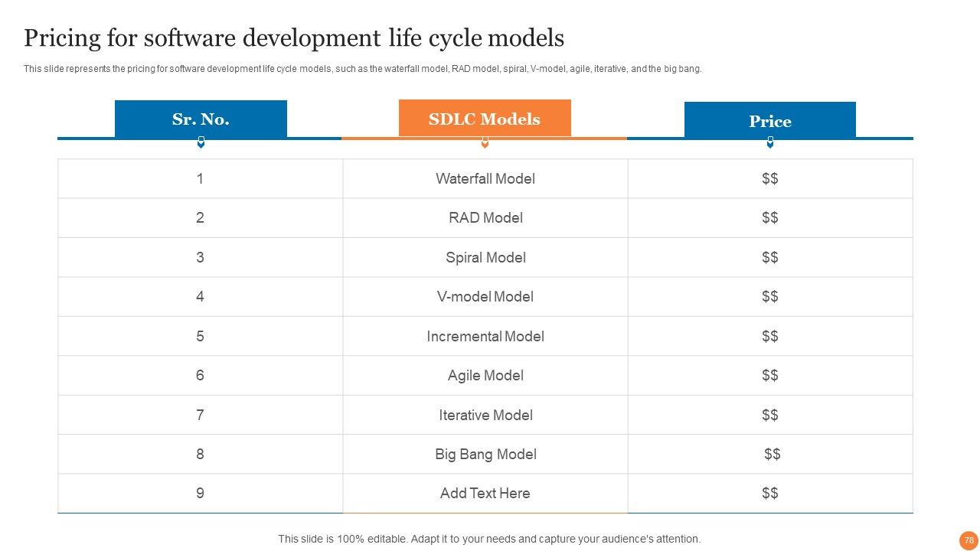The height and width of the screenshot is (551, 980).
Task: Select the orange SDLC Models header
Action: point(485,118)
